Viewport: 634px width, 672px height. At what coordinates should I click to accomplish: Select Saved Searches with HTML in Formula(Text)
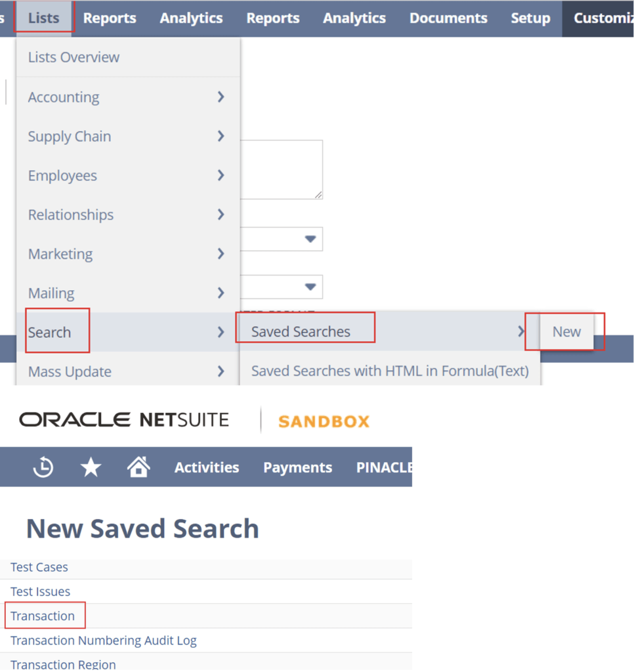(390, 371)
